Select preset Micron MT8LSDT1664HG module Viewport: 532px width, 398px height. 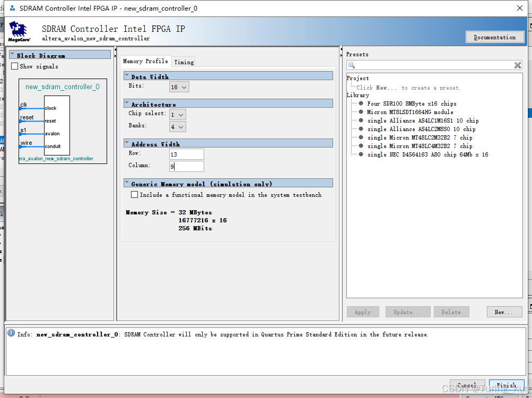tap(410, 112)
